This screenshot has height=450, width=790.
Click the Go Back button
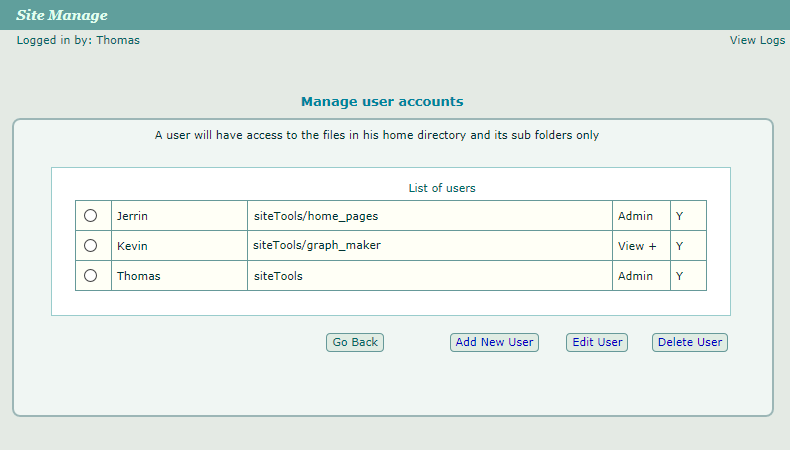[x=355, y=342]
